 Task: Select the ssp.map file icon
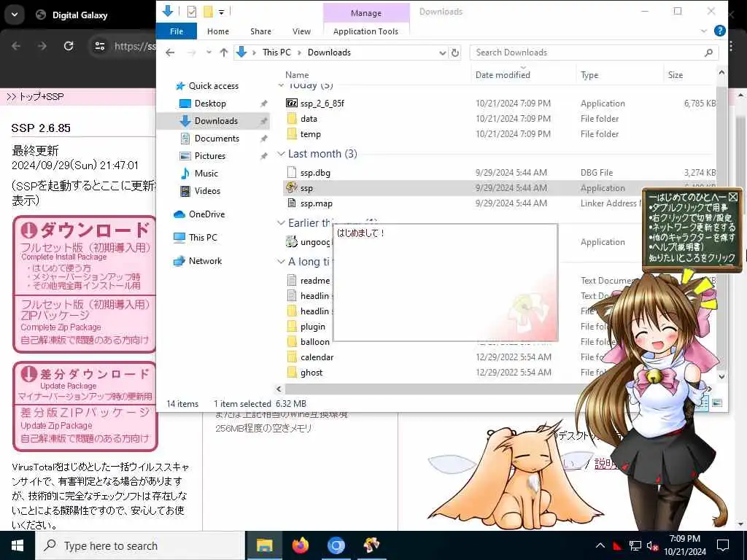(292, 203)
